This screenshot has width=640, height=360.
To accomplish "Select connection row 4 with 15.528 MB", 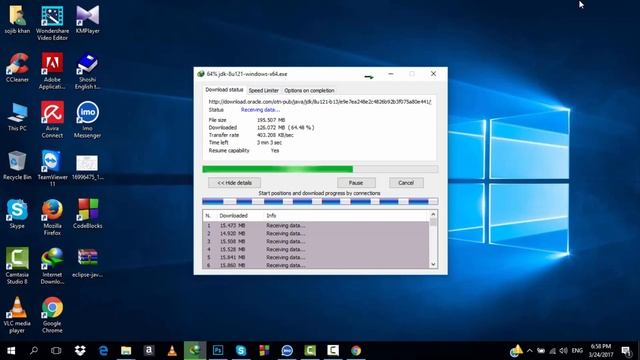I will coord(316,249).
